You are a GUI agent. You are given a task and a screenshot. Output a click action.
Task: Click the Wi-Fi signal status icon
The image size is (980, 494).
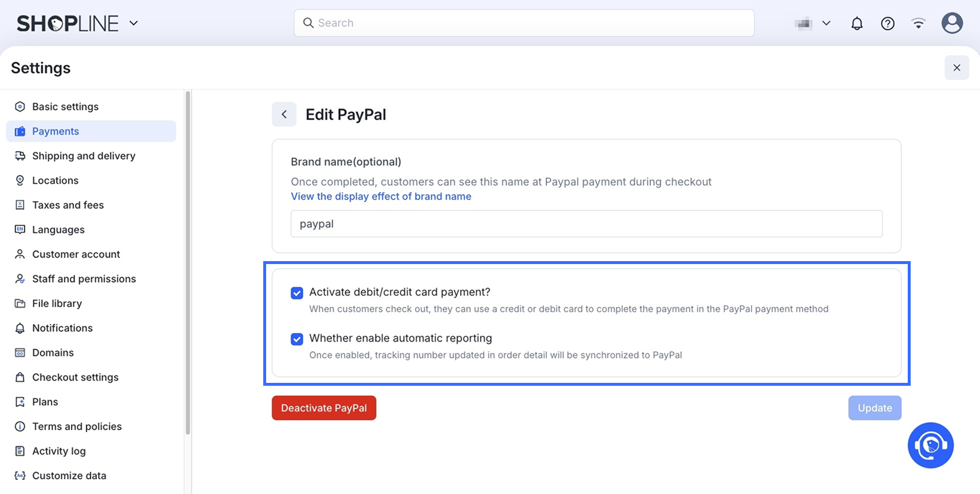click(x=918, y=24)
